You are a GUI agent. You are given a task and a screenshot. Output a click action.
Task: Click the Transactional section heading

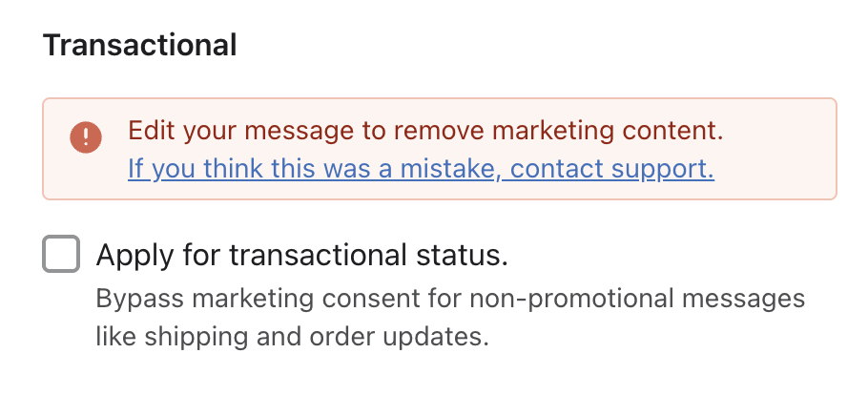(140, 45)
